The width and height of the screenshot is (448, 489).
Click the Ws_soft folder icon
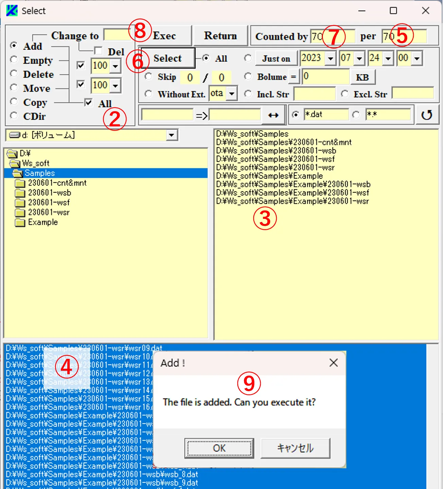click(15, 163)
